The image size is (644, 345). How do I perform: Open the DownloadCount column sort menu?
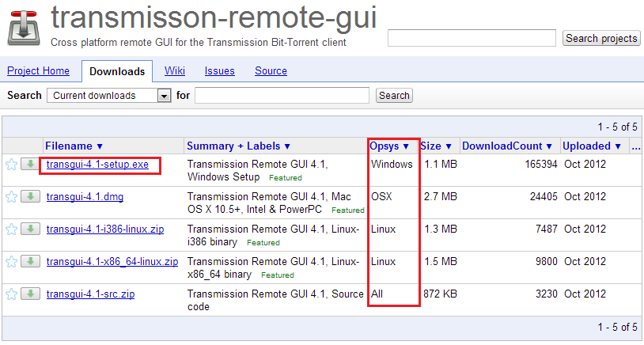pos(506,146)
